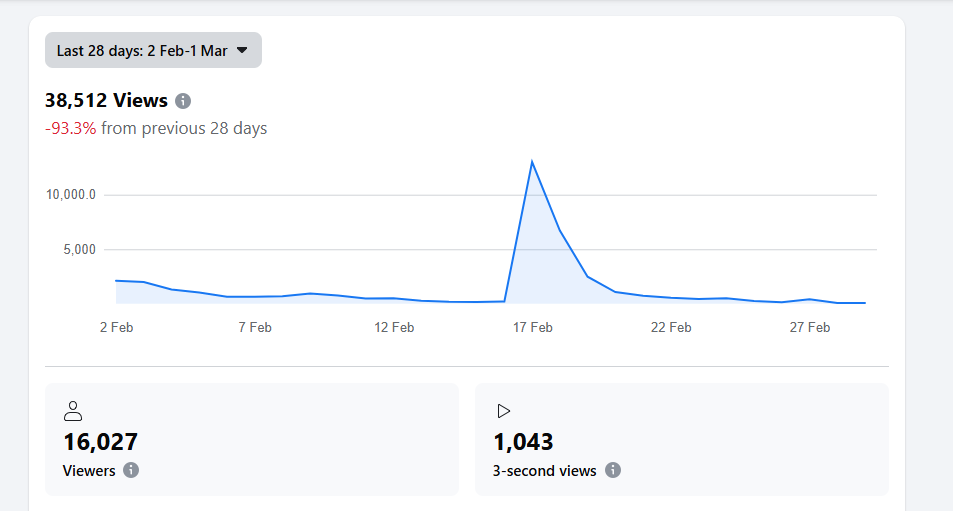Select the 2 Feb label on chart axis
The height and width of the screenshot is (511, 953).
(117, 327)
